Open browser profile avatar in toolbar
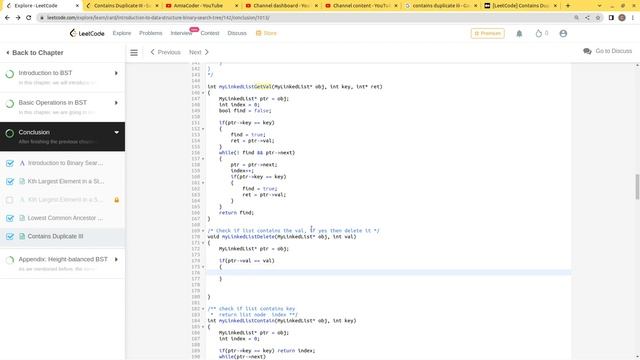Viewport: 640px width, 360px height. pyautogui.click(x=622, y=18)
